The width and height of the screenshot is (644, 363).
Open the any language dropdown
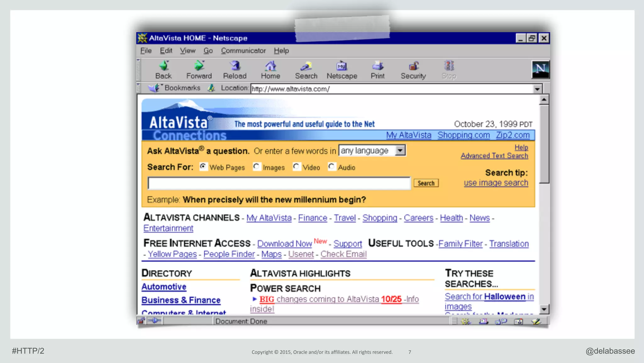point(372,150)
